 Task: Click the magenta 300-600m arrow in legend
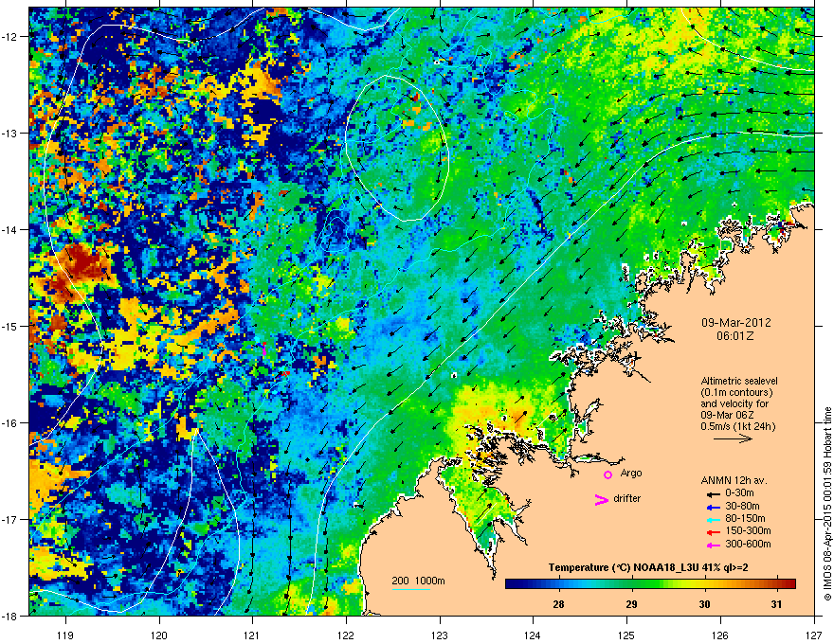(712, 545)
